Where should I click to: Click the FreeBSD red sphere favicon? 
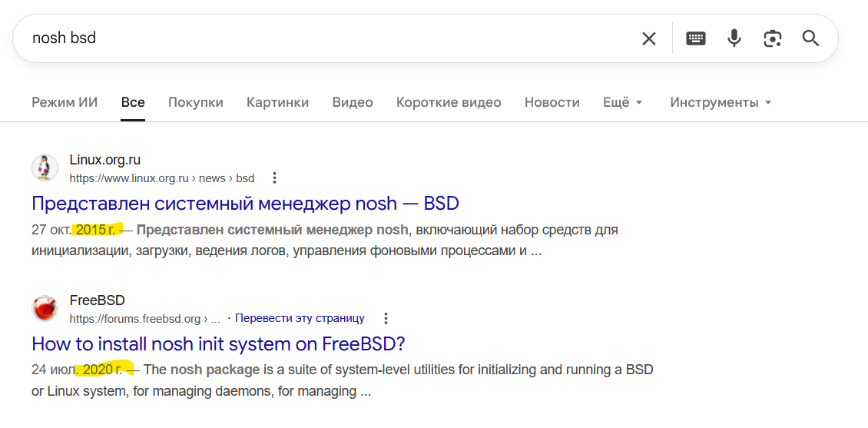tap(45, 308)
